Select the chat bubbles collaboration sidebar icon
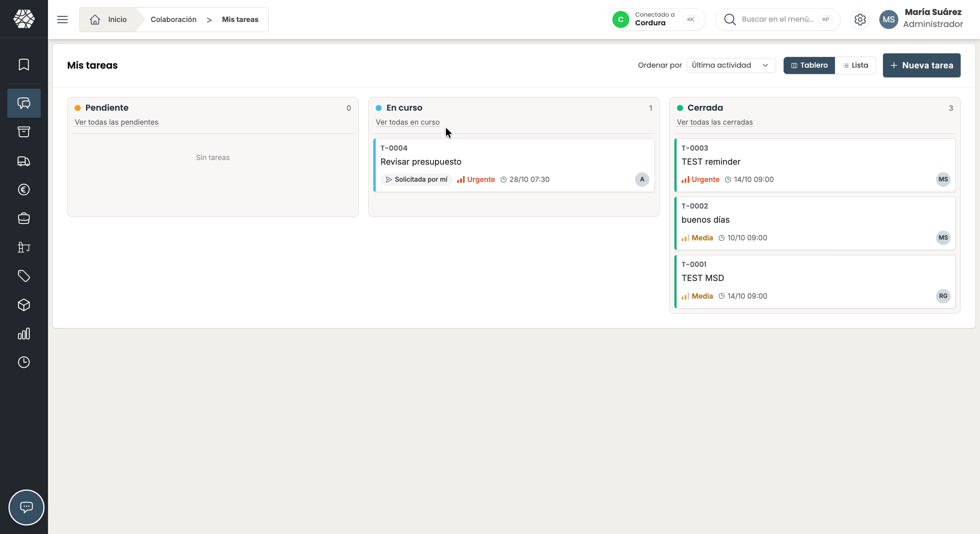 tap(24, 103)
